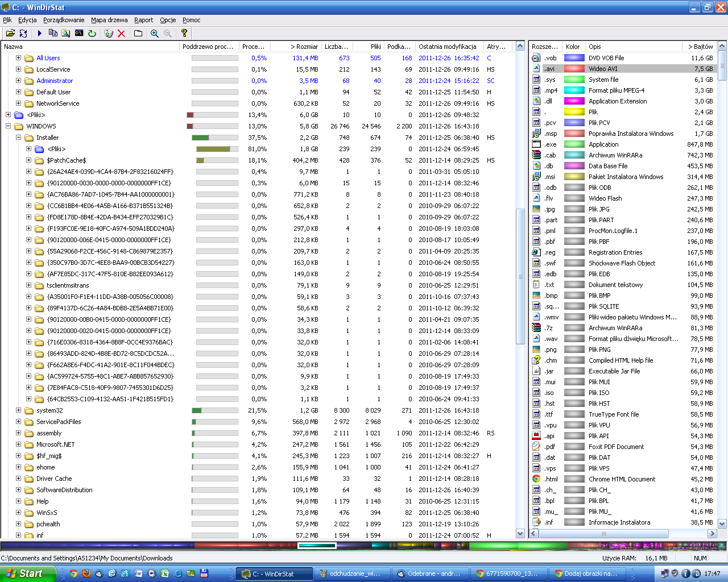Click the Delete to Recycle Bin icon
This screenshot has height=582, width=728.
(x=109, y=34)
